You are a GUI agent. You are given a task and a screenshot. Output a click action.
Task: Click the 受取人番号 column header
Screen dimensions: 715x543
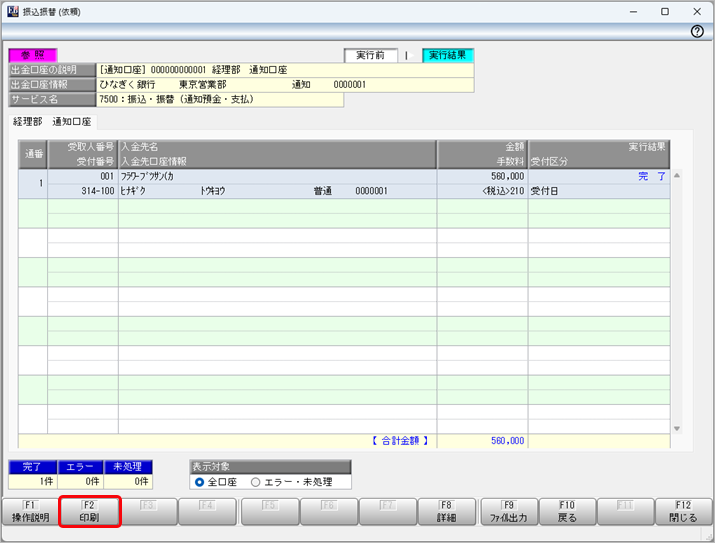(x=91, y=147)
